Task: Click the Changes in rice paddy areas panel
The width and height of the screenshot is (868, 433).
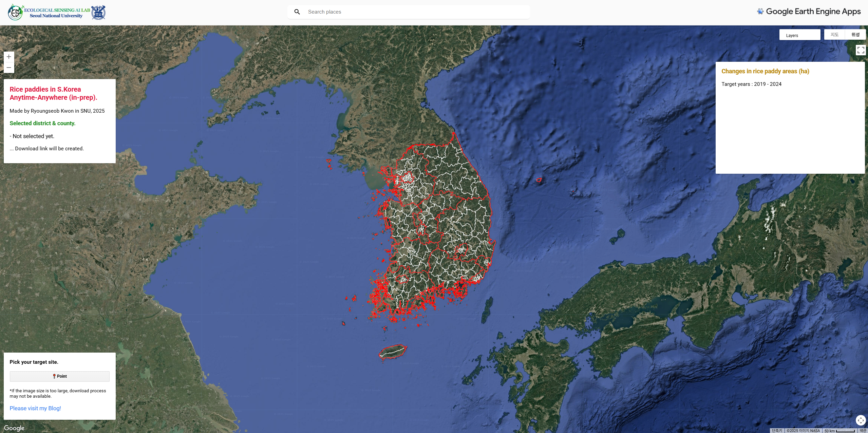Action: point(790,117)
